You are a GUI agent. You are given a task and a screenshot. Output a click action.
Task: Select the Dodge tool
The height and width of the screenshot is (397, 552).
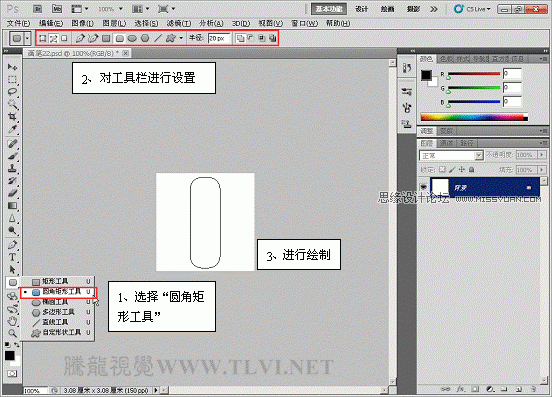pyautogui.click(x=12, y=231)
